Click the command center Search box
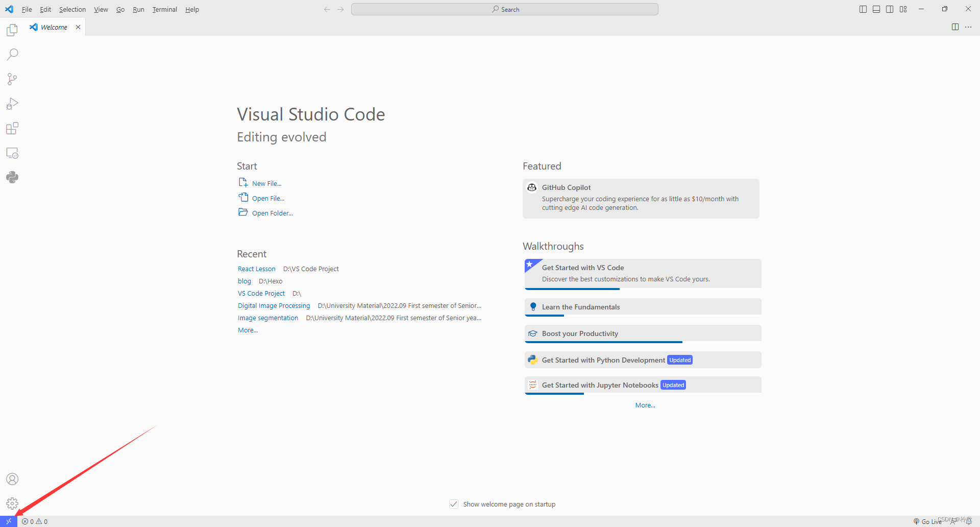Viewport: 980px width, 527px height. coord(505,9)
